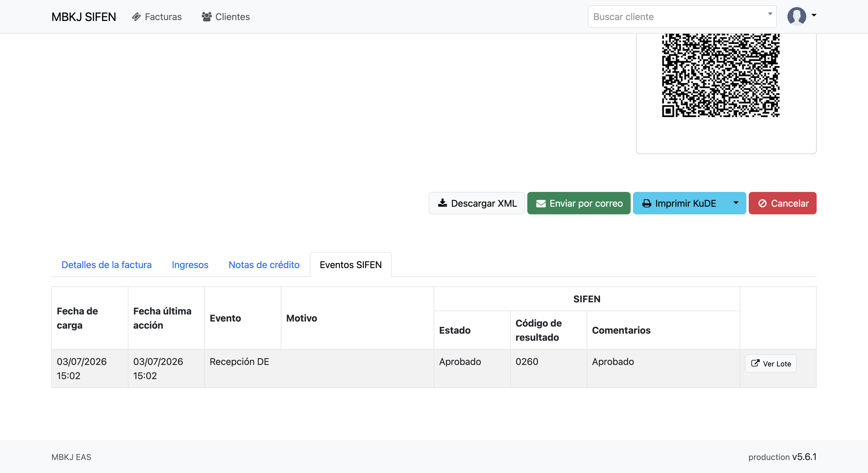Screen dimensions: 868x473
Task: Switch to the Detalles de la factura tab
Action: point(107,265)
